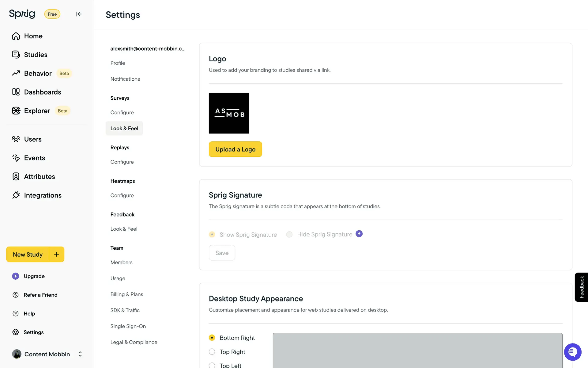Click the Events cursor-click icon
The height and width of the screenshot is (368, 588).
click(16, 158)
